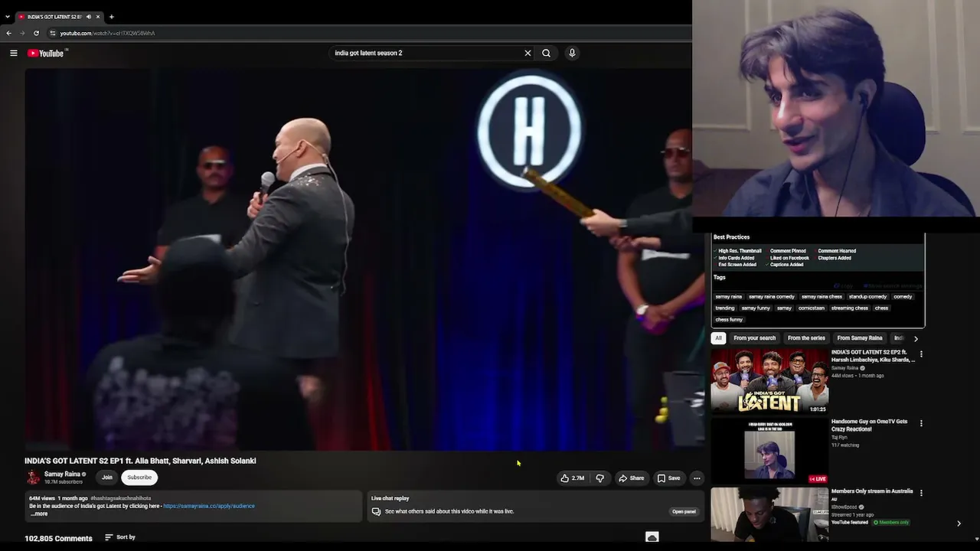Open the live chat replay panel
This screenshot has height=551, width=980.
coord(684,511)
